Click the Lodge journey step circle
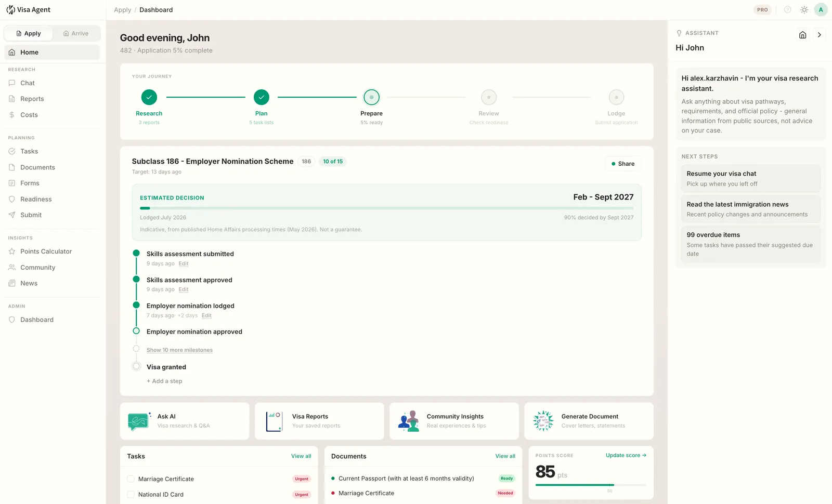Image resolution: width=832 pixels, height=504 pixels. [616, 97]
